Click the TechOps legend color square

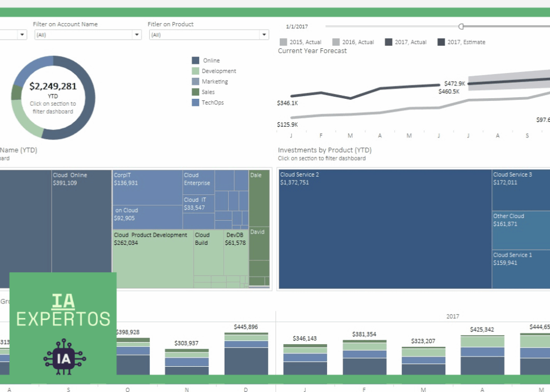coord(196,102)
